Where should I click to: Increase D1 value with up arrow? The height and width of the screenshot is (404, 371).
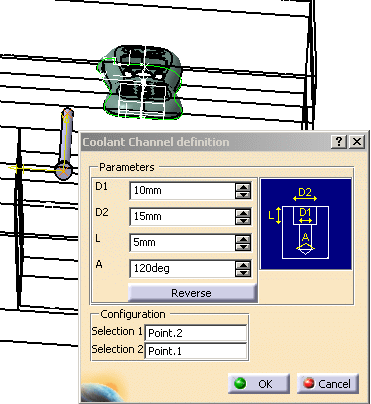pos(243,187)
